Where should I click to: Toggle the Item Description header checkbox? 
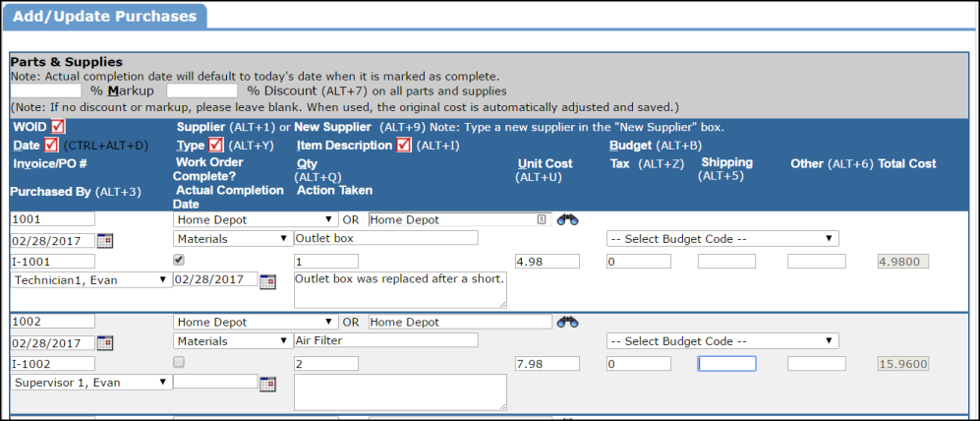[x=404, y=146]
